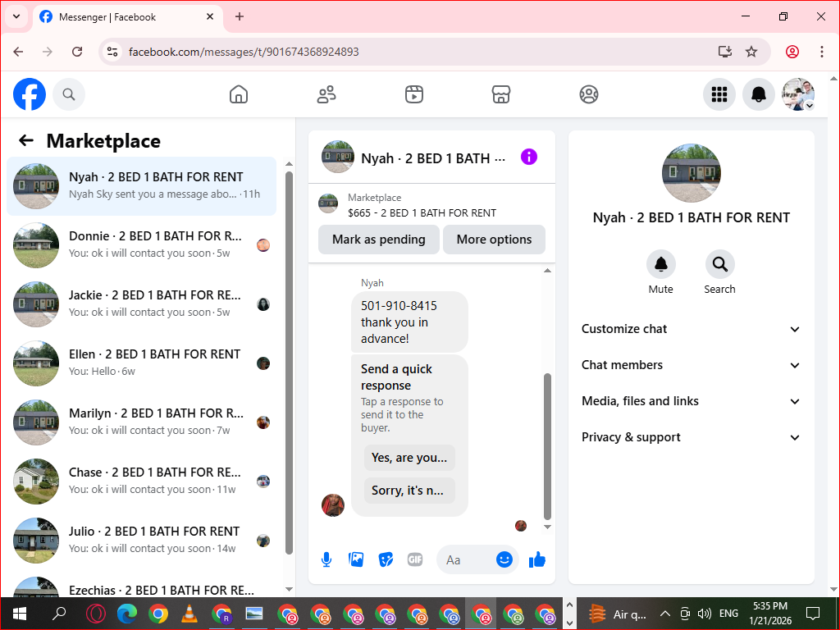Choose a sticker with the sticker icon
This screenshot has width=840, height=630.
coord(386,559)
